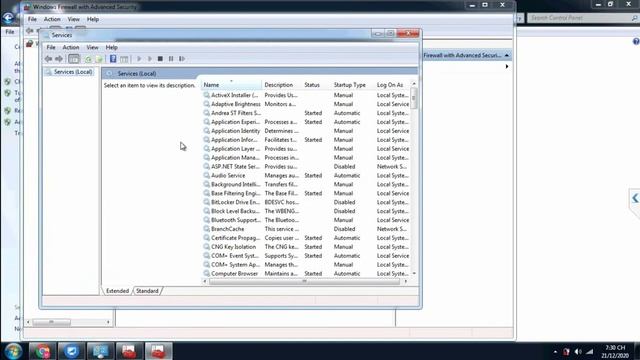640x360 pixels.
Task: Show hidden tray icons arrow
Action: (x=555, y=351)
